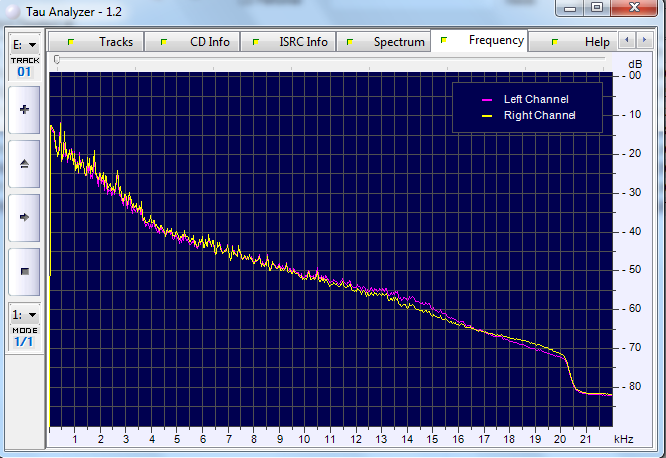
Task: Stop playback with the square button
Action: [x=24, y=271]
